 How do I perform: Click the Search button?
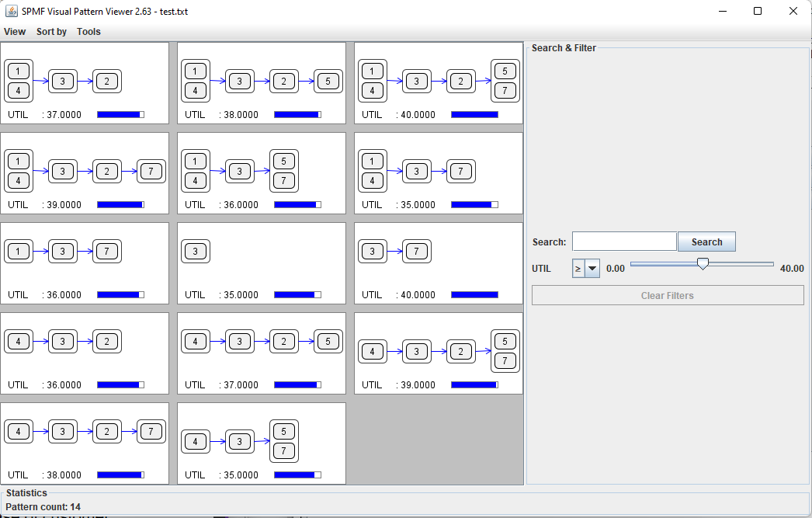click(x=706, y=242)
